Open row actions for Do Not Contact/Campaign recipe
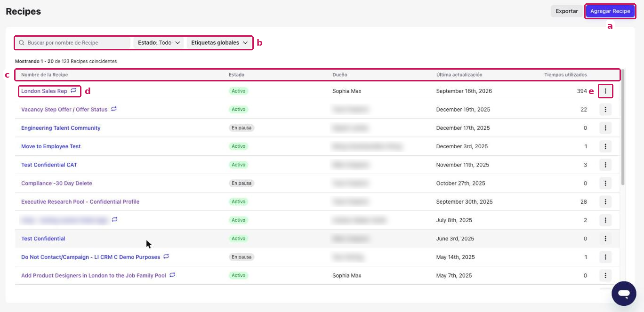 605,257
